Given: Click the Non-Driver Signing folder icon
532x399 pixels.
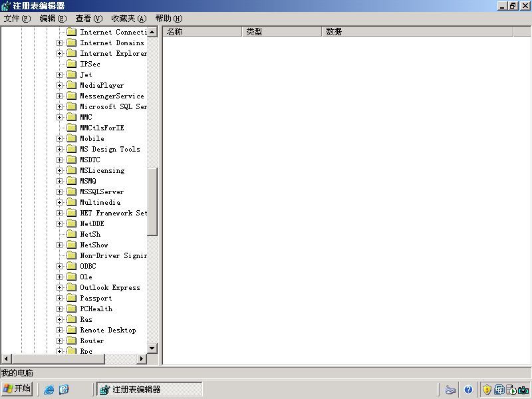Looking at the screenshot, I should tap(71, 255).
